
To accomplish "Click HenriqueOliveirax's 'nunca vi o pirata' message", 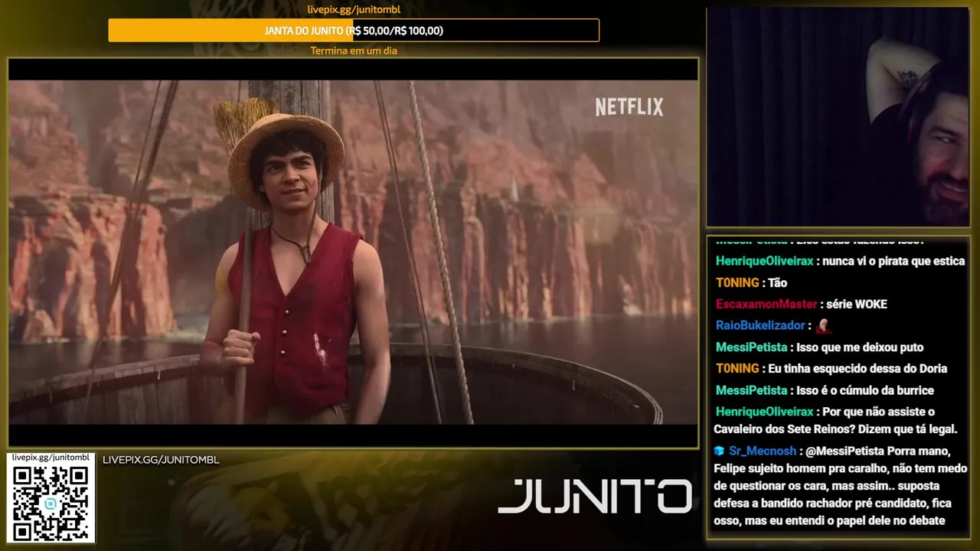I will pos(840,262).
